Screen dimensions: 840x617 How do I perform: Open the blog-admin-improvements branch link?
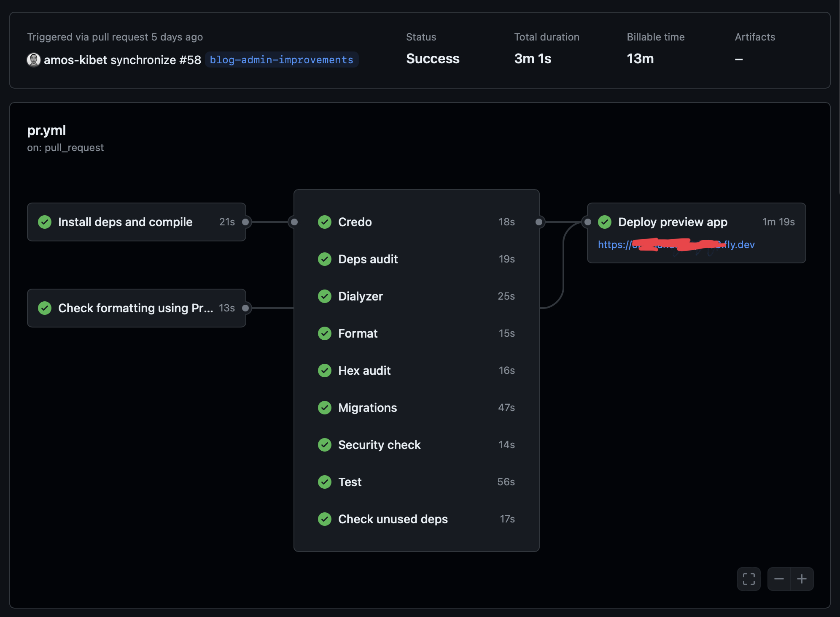point(281,60)
